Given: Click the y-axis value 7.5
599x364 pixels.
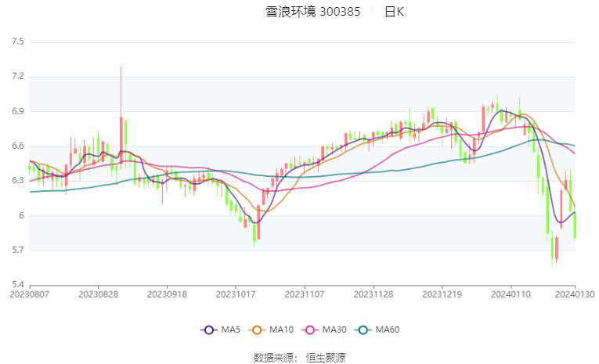Looking at the screenshot, I should tap(18, 41).
